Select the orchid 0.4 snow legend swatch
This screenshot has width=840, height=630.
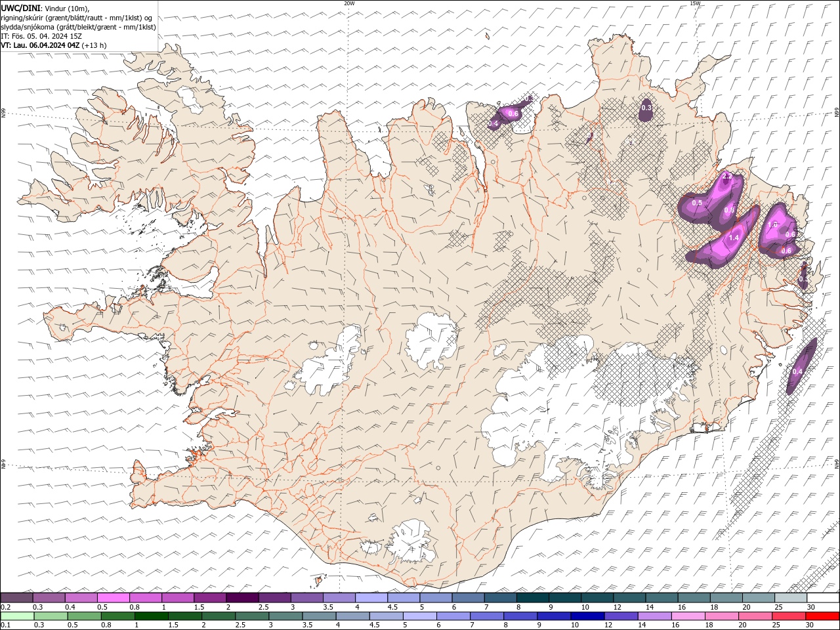[x=81, y=598]
